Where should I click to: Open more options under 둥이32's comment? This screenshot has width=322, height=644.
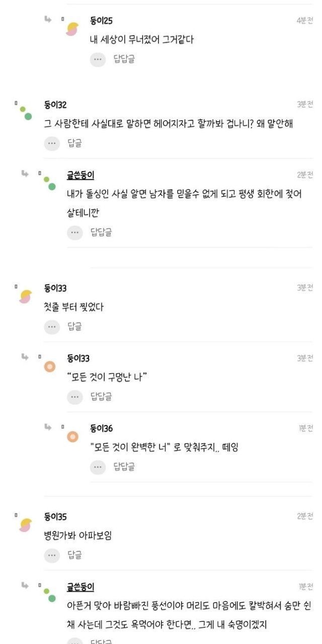(52, 143)
